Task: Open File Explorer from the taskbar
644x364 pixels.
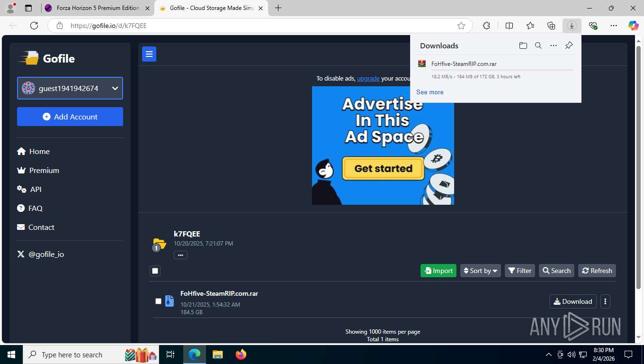Action: (x=217, y=355)
